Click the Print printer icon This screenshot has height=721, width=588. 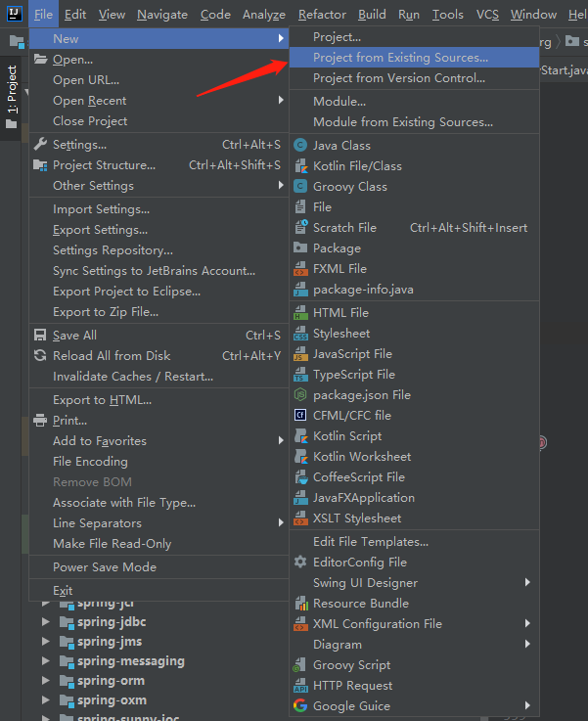(x=40, y=421)
